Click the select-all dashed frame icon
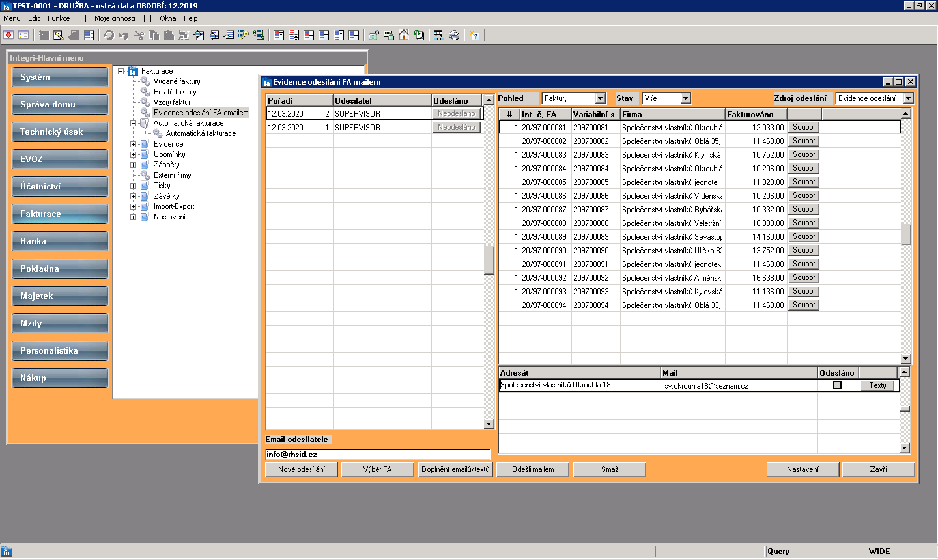Screen dimensions: 938x560 (184, 35)
